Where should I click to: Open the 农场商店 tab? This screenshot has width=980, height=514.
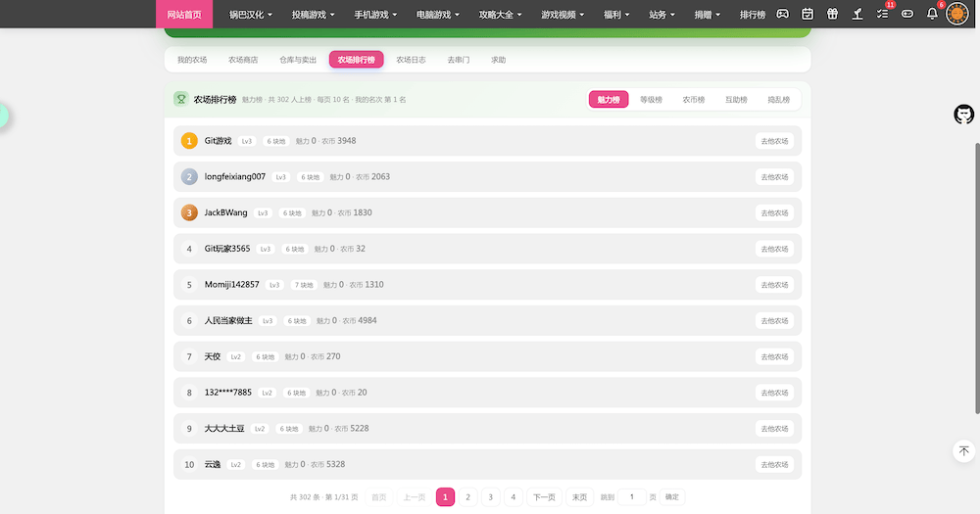[243, 60]
